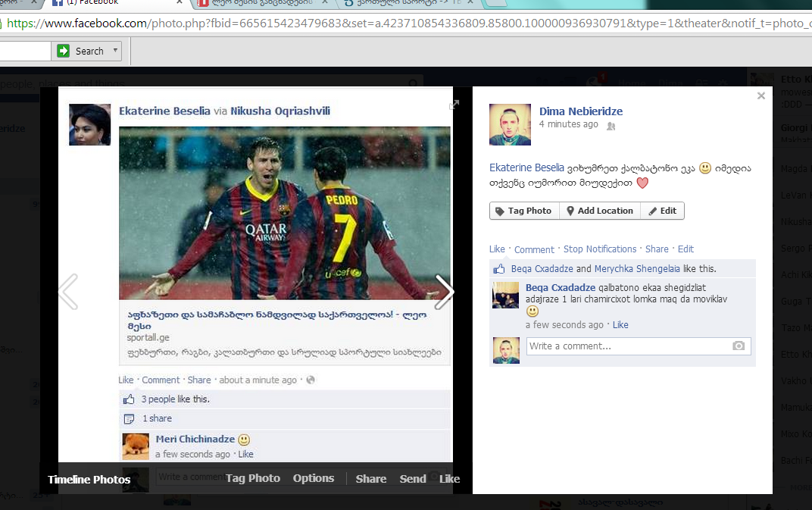The width and height of the screenshot is (812, 510).
Task: Open Beqa Cxadadze comment author name
Action: click(x=561, y=288)
